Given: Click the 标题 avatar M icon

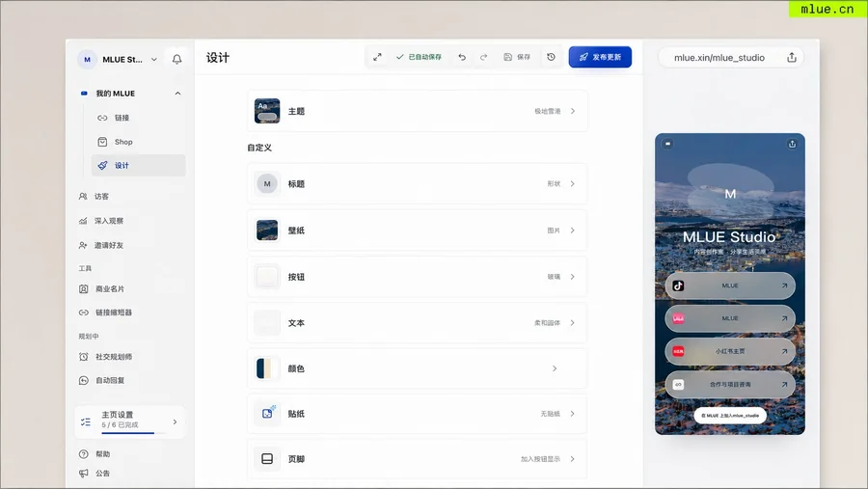Looking at the screenshot, I should pyautogui.click(x=267, y=184).
